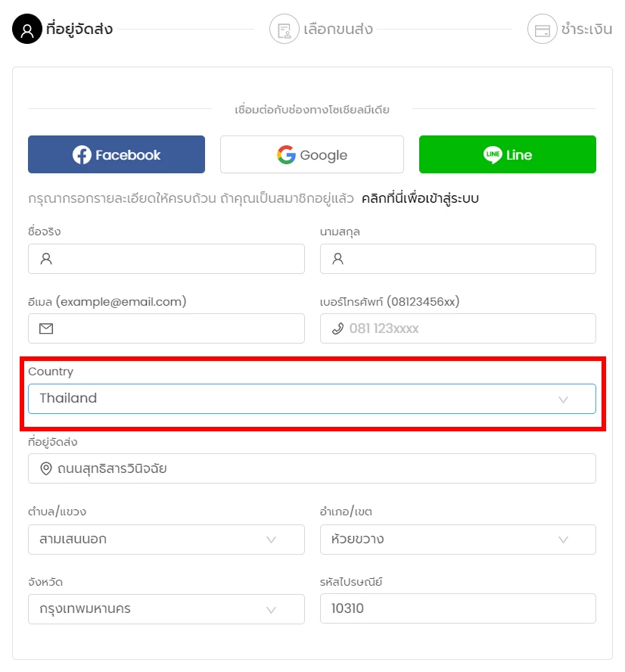Click the คลิกที่นี่เพื่อเข้าสู่ระบบ login link
The width and height of the screenshot is (625, 672).
coord(420,199)
